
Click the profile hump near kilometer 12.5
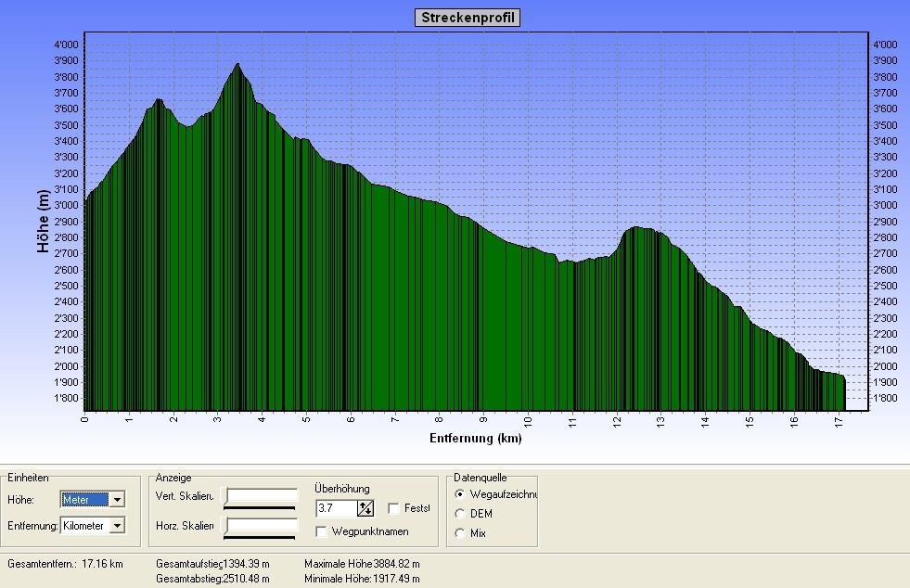[x=638, y=228]
